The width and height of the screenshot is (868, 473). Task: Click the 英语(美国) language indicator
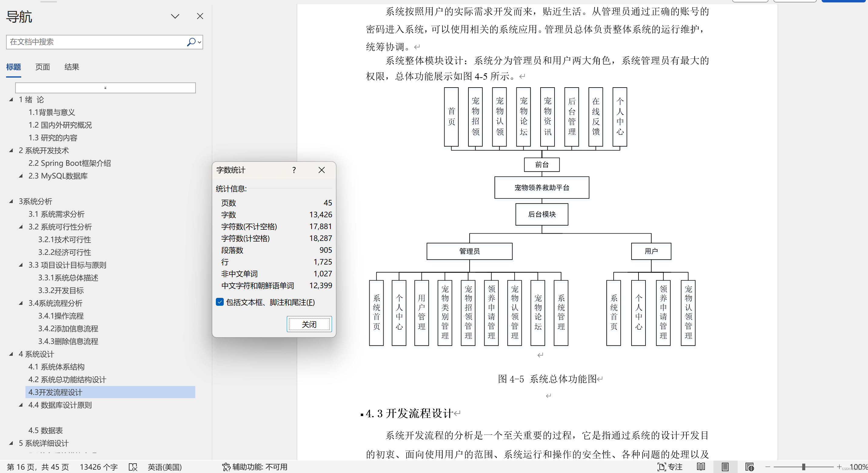pyautogui.click(x=164, y=467)
